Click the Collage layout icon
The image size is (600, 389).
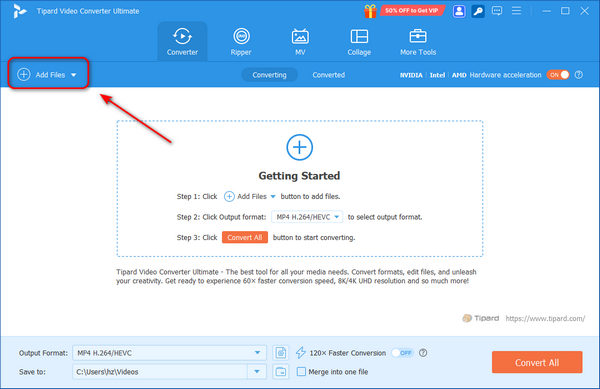point(359,36)
